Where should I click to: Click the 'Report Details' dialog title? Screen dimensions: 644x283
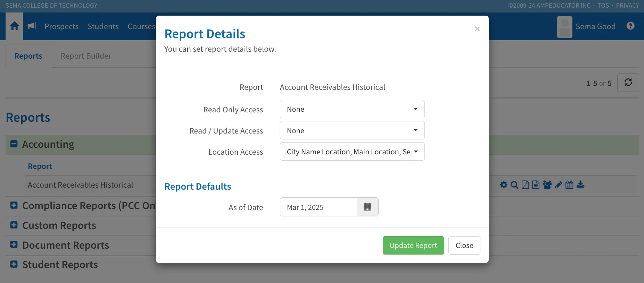[x=205, y=34]
